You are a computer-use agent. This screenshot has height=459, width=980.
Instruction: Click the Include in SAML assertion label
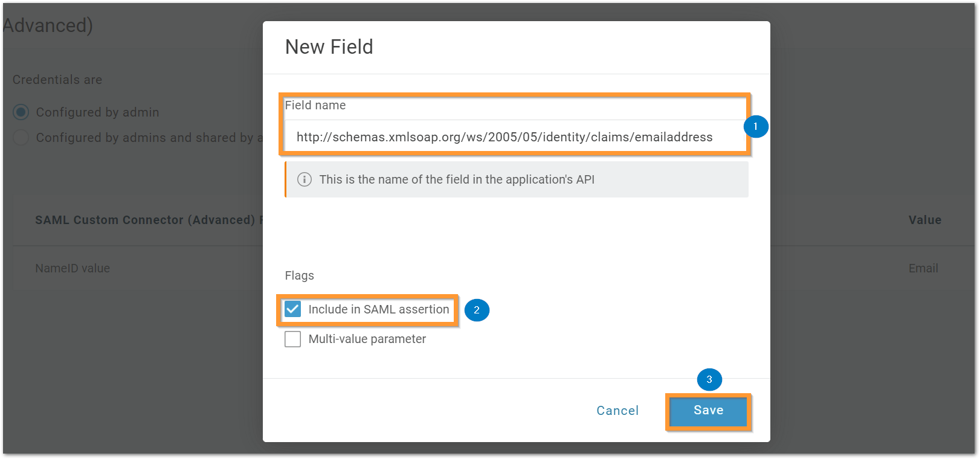click(379, 309)
